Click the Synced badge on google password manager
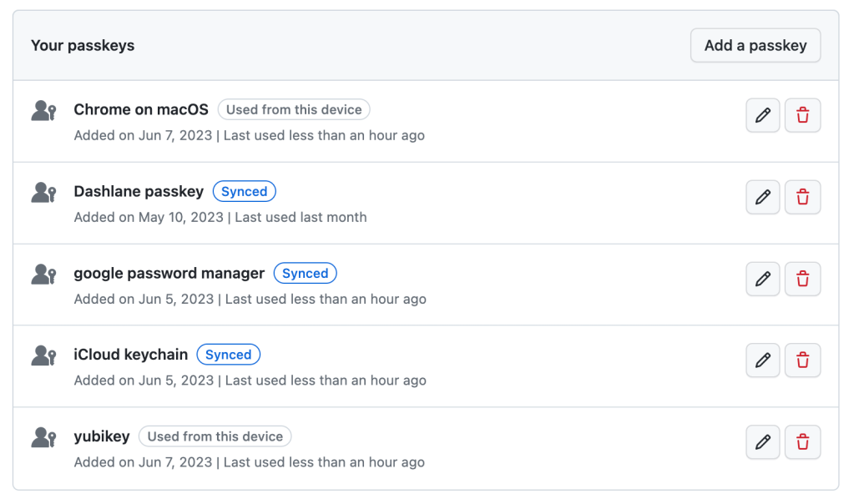854x504 pixels. (x=305, y=273)
